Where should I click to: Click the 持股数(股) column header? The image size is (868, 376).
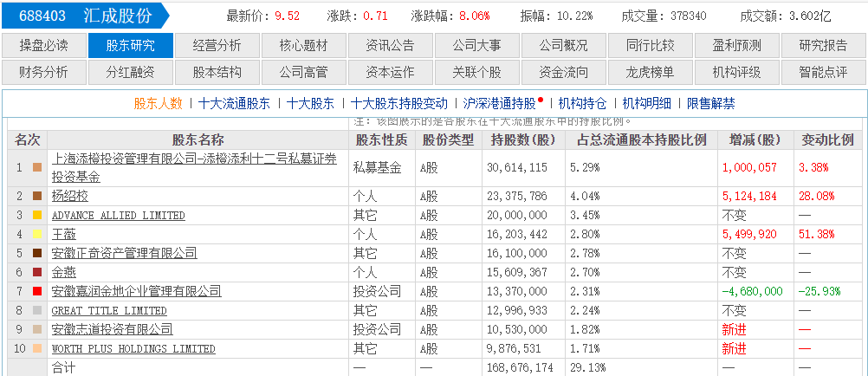[x=523, y=140]
